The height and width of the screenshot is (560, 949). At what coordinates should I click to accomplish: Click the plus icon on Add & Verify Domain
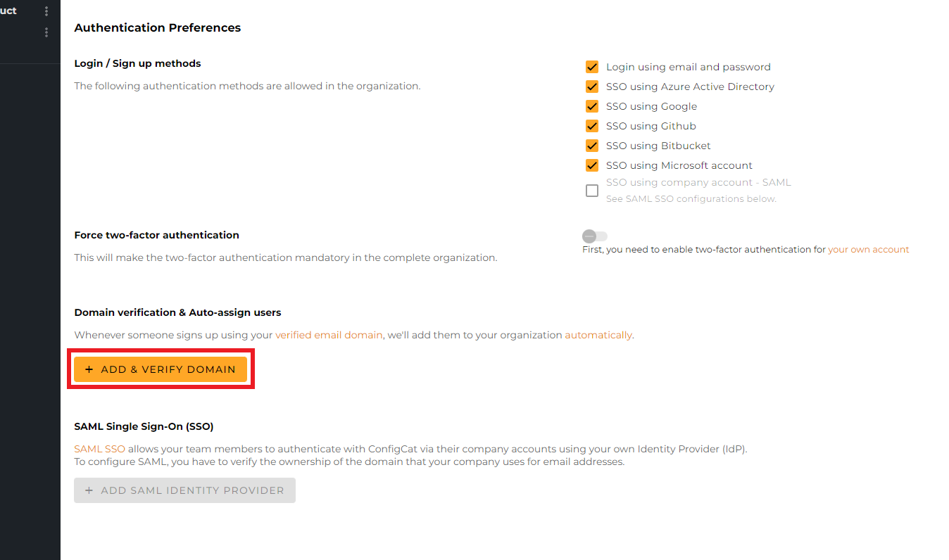(89, 369)
